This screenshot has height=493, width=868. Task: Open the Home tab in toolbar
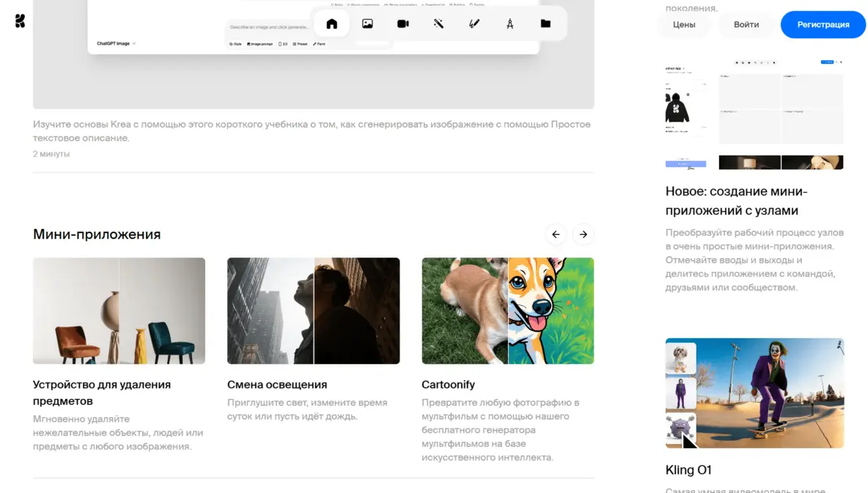pos(331,23)
